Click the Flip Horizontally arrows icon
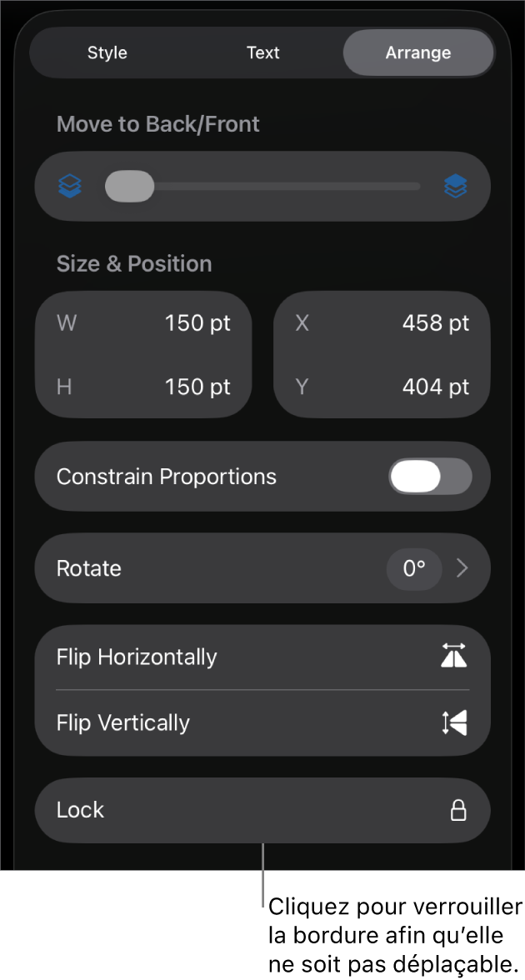525x980 pixels. pyautogui.click(x=455, y=657)
